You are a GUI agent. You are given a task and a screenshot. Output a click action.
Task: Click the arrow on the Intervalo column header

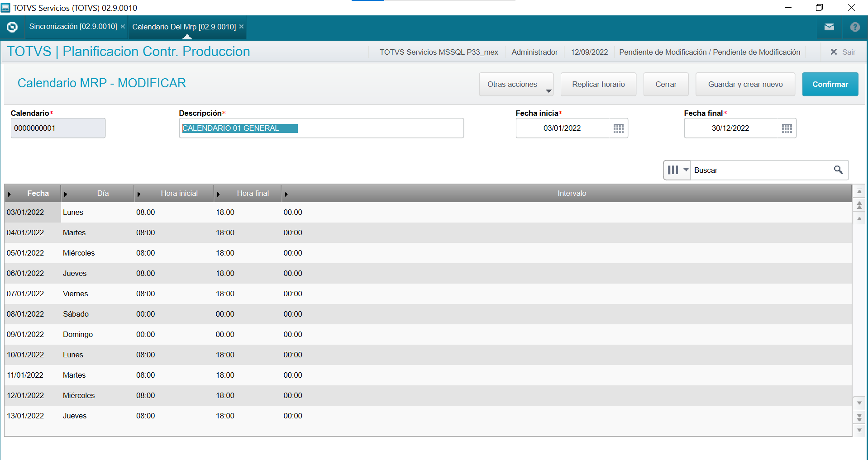click(286, 194)
